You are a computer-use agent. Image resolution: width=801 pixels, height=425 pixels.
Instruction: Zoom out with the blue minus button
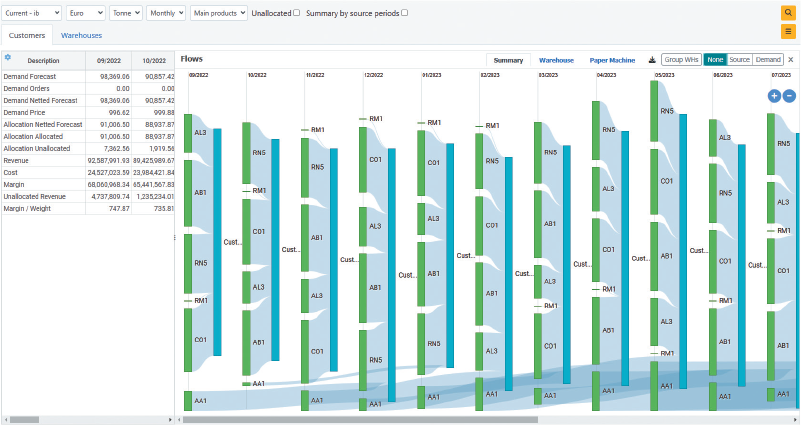789,96
